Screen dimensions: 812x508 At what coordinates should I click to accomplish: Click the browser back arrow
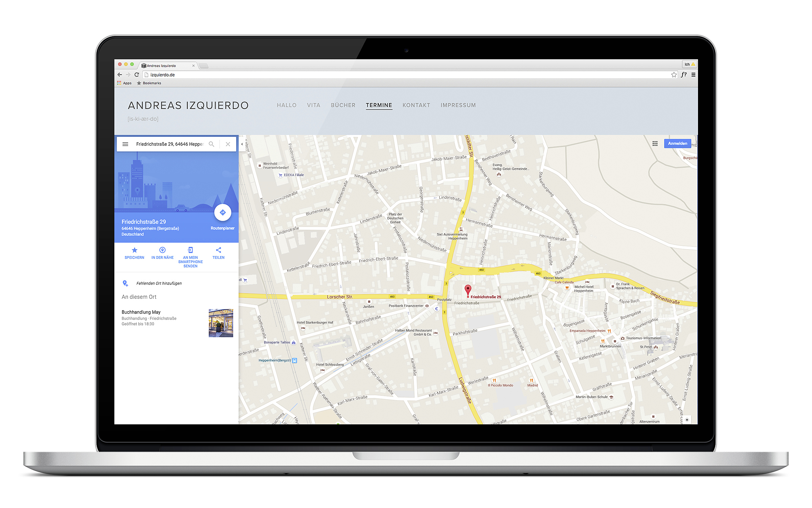[119, 75]
